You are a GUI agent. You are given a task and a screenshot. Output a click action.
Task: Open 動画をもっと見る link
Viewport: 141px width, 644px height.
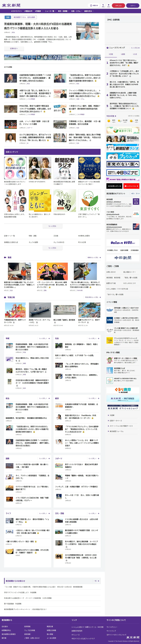[94, 257]
